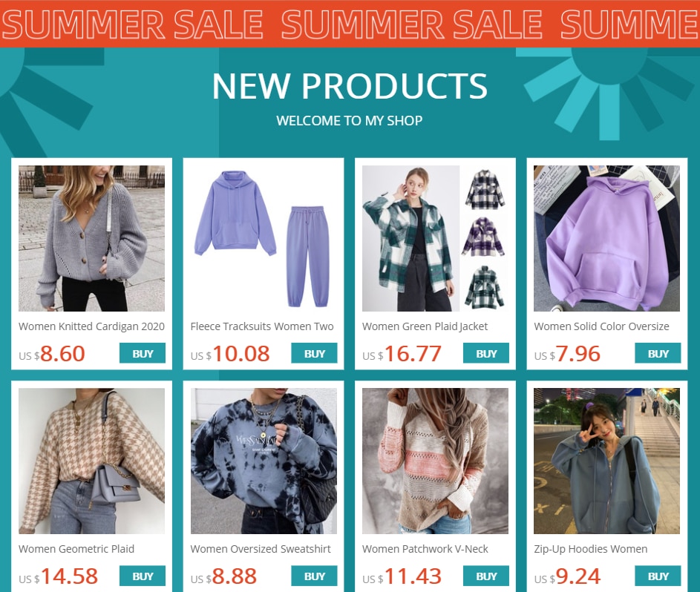Open the Women Knitted Cardigan 2020 title link
The image size is (700, 592).
tap(91, 326)
